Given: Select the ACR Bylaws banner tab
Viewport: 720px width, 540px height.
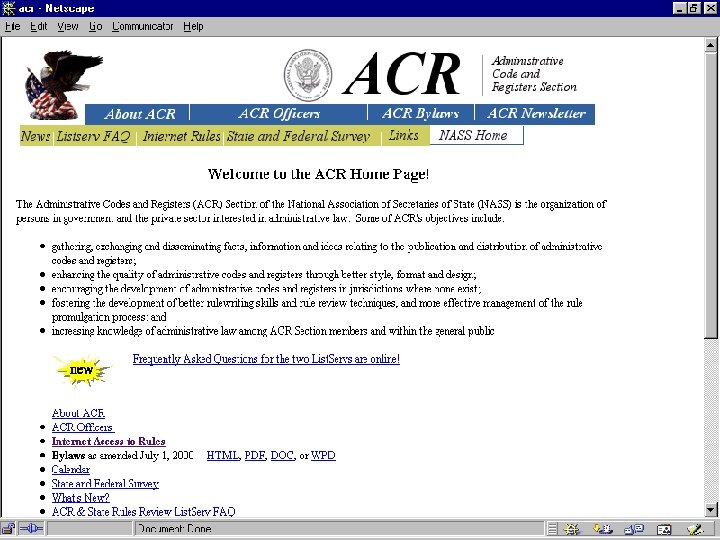Looking at the screenshot, I should click(x=421, y=114).
